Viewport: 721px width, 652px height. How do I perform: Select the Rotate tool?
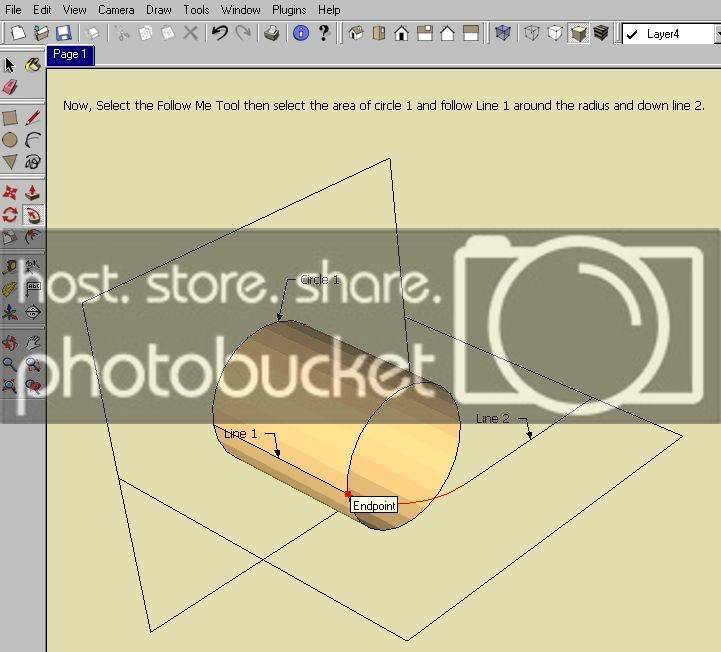click(x=10, y=215)
